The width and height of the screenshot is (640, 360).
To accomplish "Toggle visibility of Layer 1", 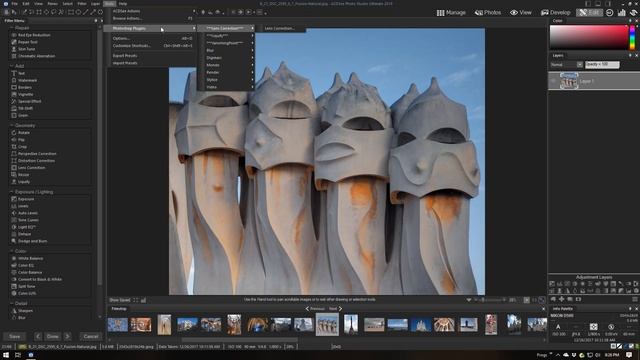I will [x=553, y=81].
